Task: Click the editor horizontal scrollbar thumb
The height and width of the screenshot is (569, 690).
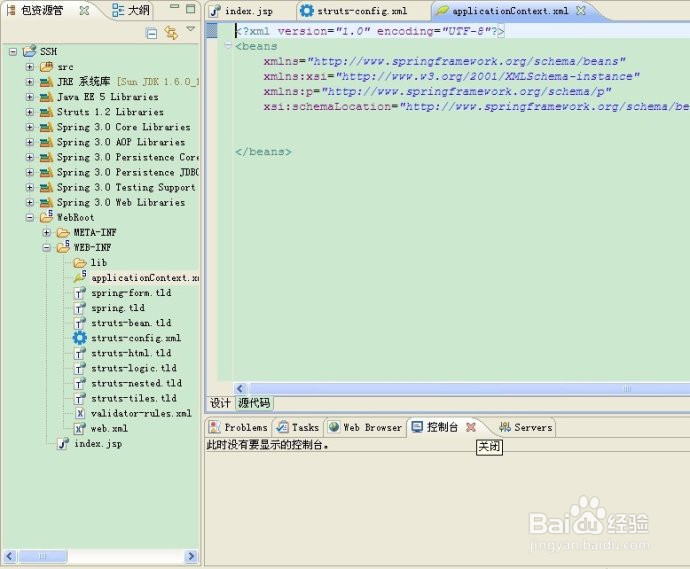Action: (x=469, y=389)
